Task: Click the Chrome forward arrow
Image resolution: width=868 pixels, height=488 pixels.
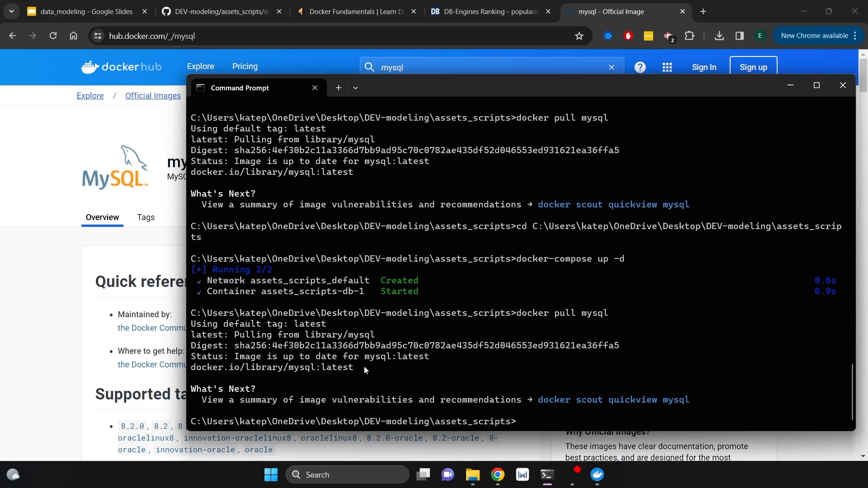Action: 33,36
